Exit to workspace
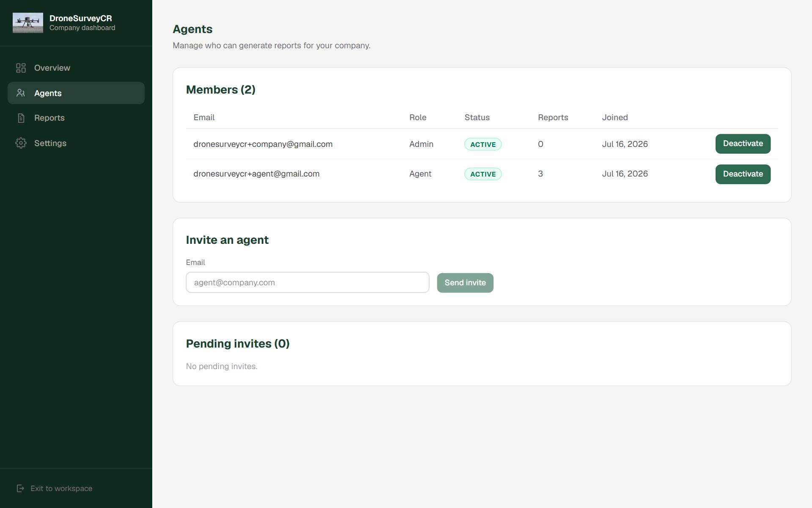 click(x=55, y=489)
